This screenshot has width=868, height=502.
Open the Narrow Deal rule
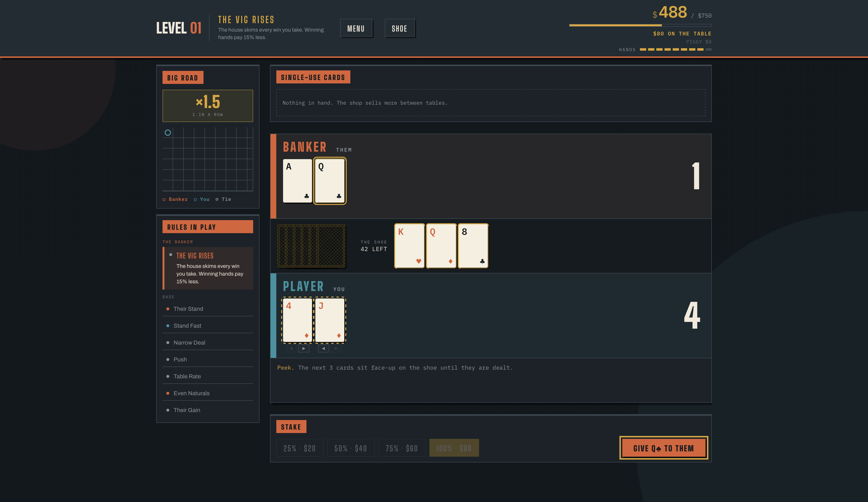[208, 342]
